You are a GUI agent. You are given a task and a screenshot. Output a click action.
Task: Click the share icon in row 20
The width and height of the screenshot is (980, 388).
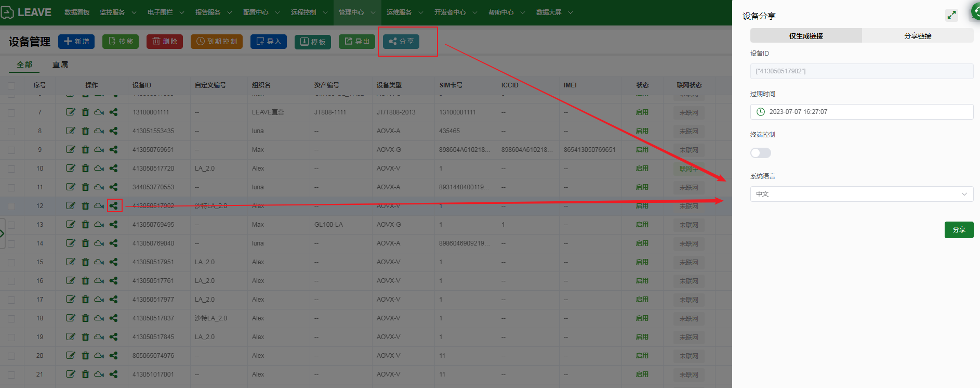[114, 356]
